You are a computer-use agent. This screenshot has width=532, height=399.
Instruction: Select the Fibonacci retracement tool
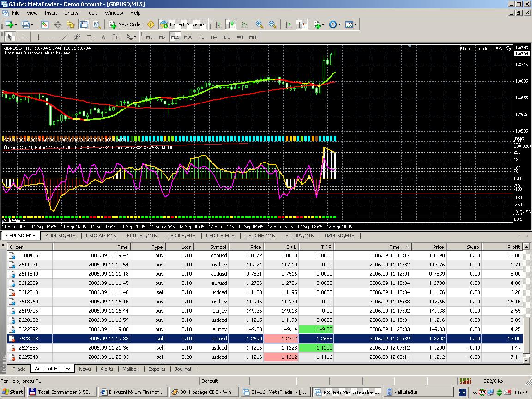pos(90,37)
